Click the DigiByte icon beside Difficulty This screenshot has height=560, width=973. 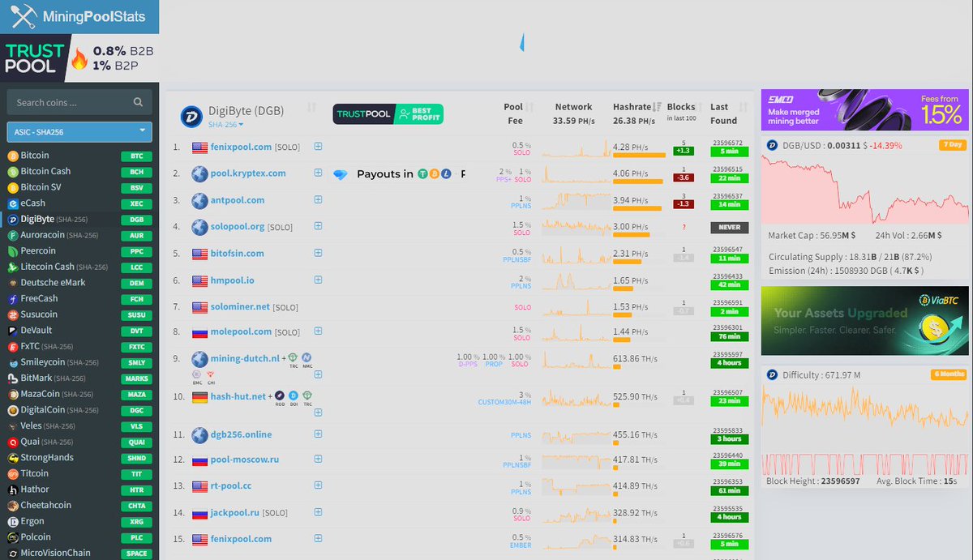click(x=773, y=375)
